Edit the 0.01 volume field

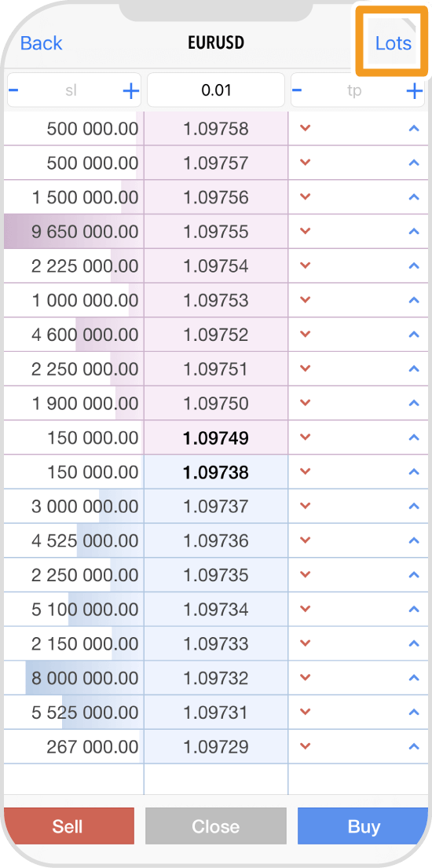tap(216, 90)
